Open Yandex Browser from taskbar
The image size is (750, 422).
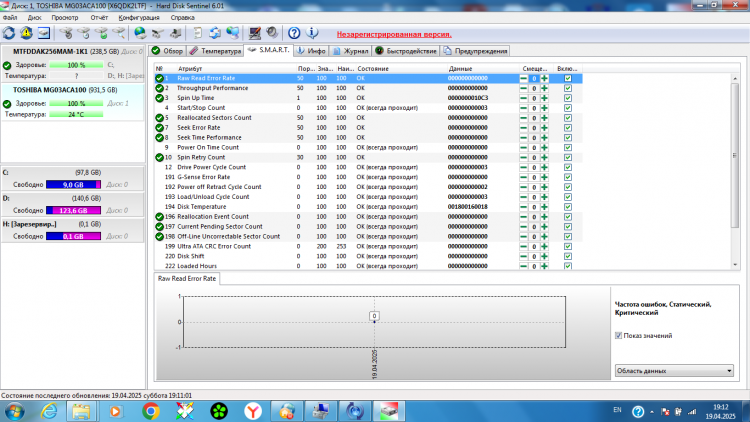pos(253,411)
